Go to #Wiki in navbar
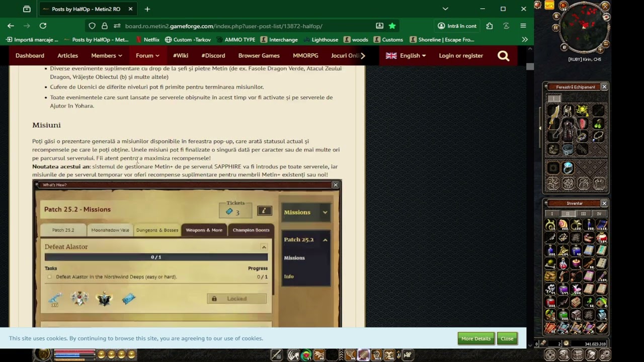The height and width of the screenshot is (362, 644). point(181,56)
